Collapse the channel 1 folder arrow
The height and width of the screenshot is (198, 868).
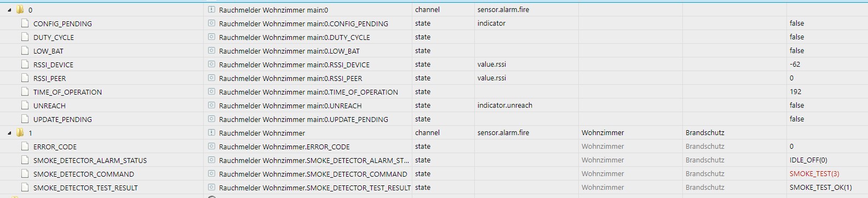tap(10, 133)
